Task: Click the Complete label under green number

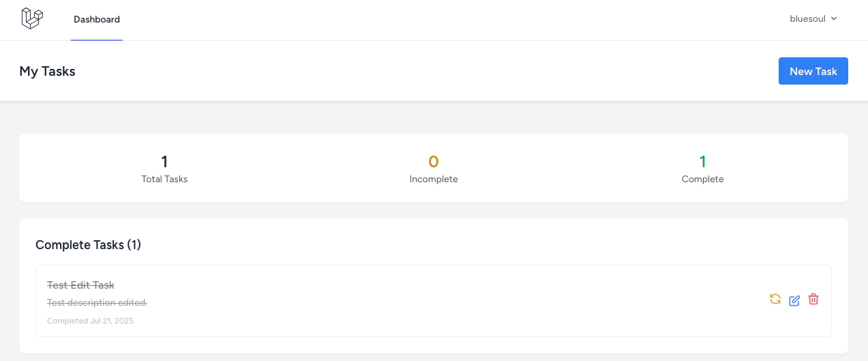Action: [x=703, y=179]
